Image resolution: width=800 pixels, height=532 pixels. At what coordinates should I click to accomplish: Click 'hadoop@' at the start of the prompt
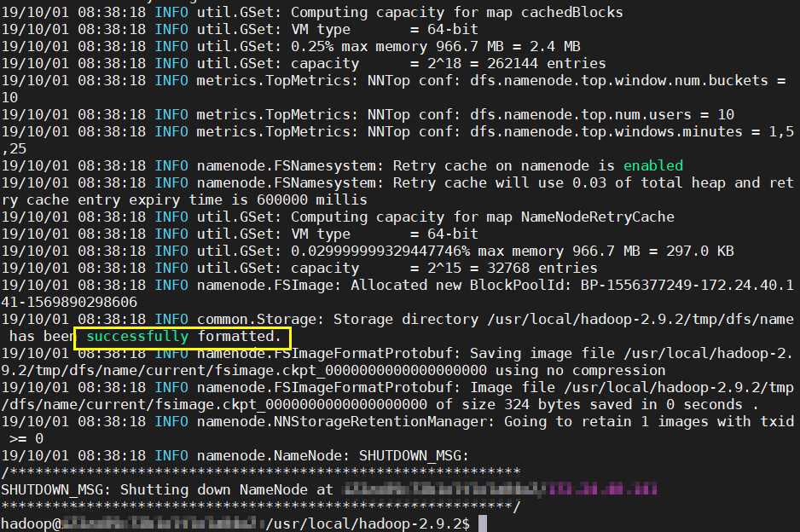[x=31, y=524]
